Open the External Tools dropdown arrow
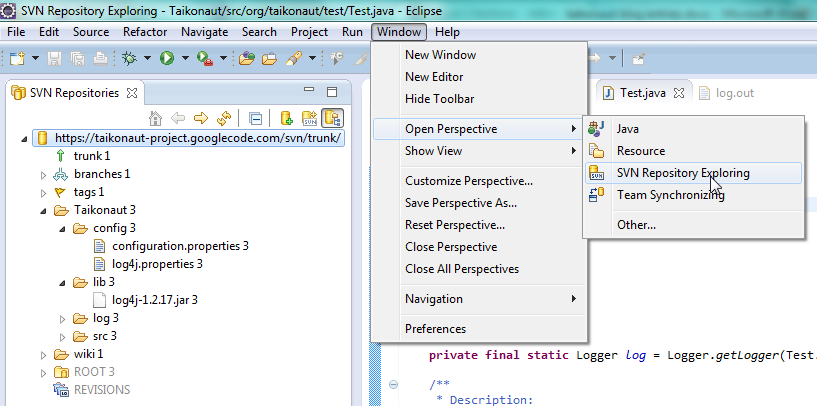 pos(223,58)
